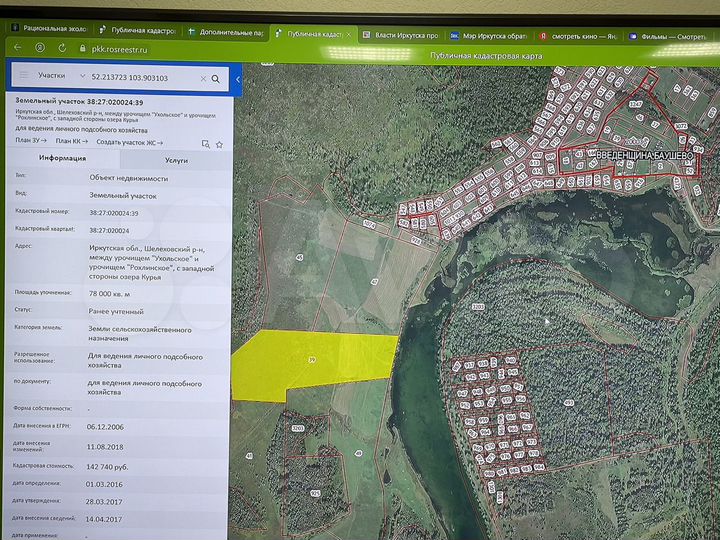Open the 'Участки' search type dropdown
Viewport: 720px width, 540px height.
[x=60, y=76]
